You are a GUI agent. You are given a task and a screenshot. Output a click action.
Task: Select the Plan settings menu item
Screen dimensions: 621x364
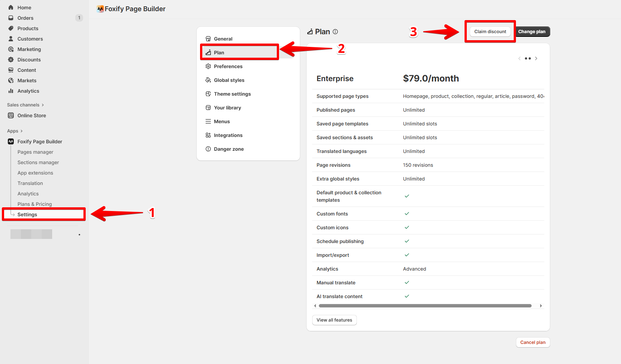(248, 52)
